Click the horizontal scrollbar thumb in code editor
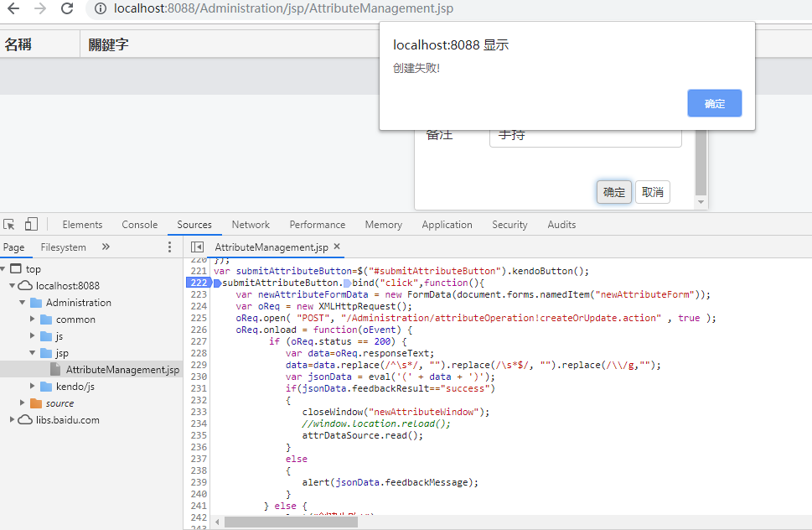812x530 pixels. tap(291, 522)
